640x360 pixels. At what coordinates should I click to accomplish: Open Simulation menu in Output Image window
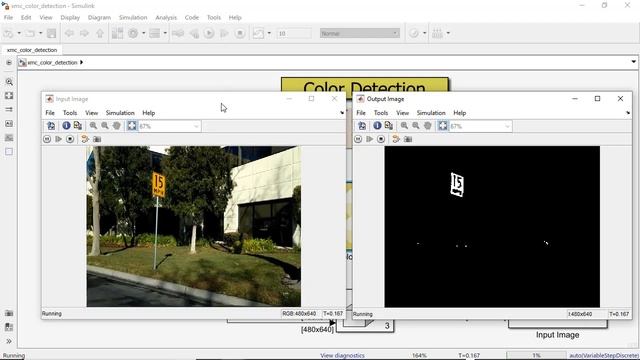coord(431,113)
